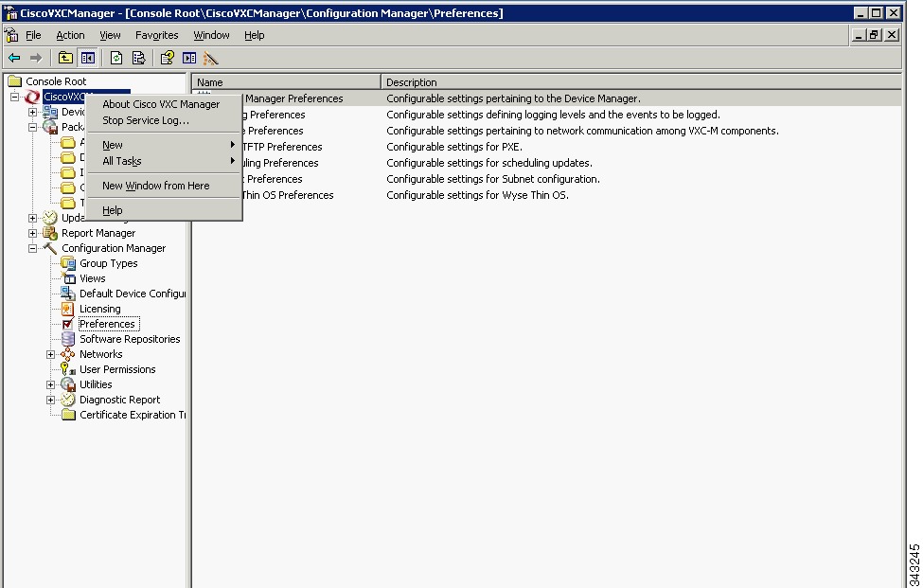Open the Action menu
Screen dimensions: 923x588
70,35
